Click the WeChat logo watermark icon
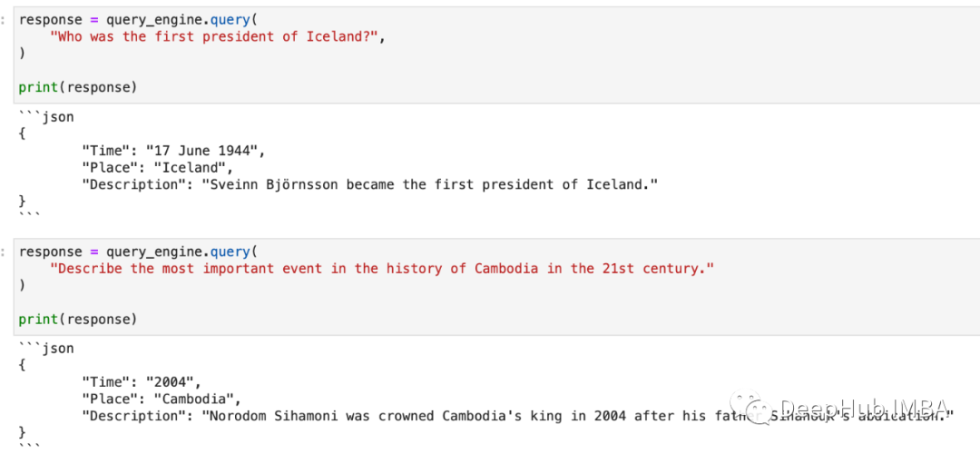Viewport: 980px width, 454px height. click(752, 407)
